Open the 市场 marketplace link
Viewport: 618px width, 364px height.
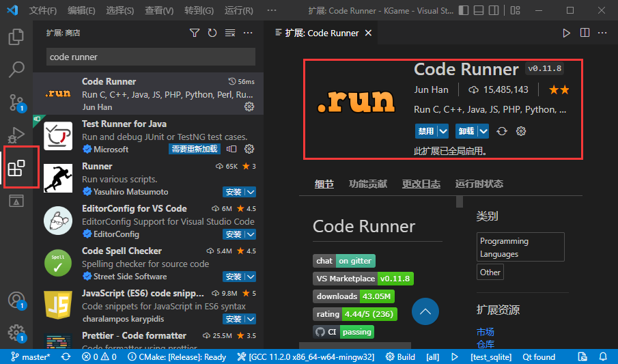tap(485, 331)
